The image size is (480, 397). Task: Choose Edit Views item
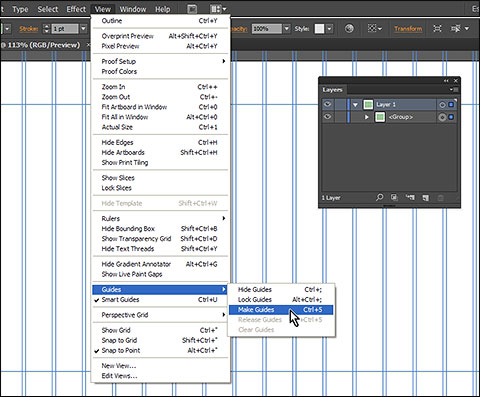coord(159,376)
